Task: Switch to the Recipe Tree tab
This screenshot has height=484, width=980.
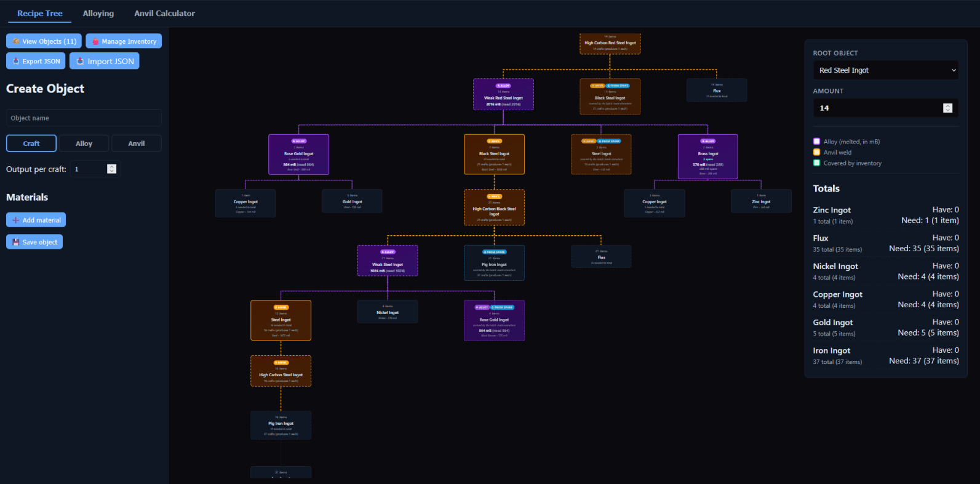Action: coord(40,13)
